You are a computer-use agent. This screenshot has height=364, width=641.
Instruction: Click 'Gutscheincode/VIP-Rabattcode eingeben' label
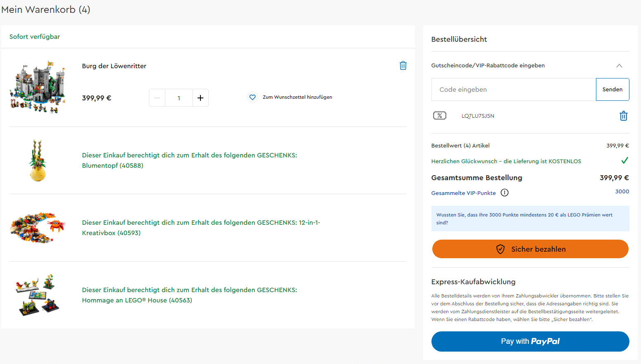[x=488, y=65]
